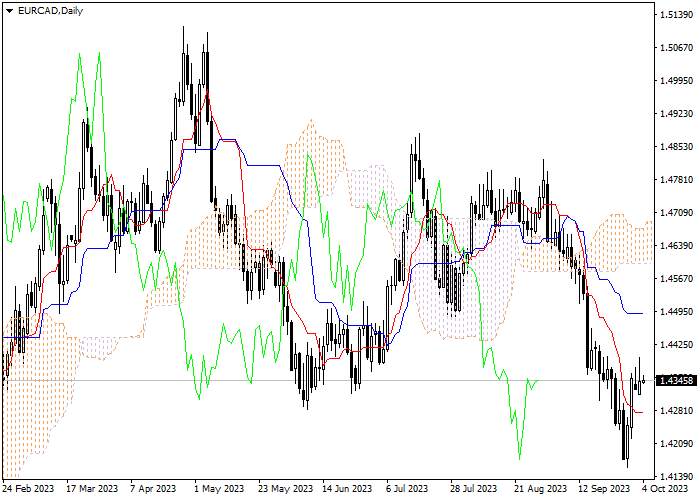700x500 pixels.
Task: Click the 14 Jun 2023 date label
Action: 349,489
